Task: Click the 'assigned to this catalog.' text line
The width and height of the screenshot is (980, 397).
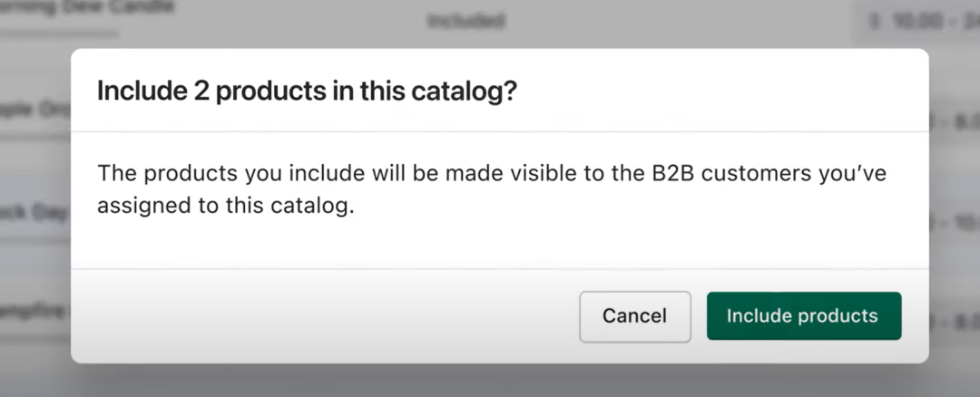Action: coord(226,206)
